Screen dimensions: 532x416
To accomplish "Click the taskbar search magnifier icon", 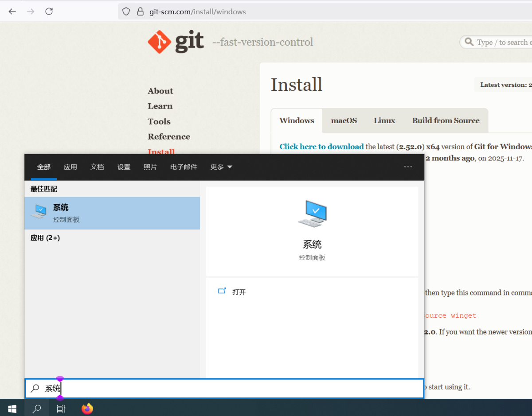I will coord(37,408).
